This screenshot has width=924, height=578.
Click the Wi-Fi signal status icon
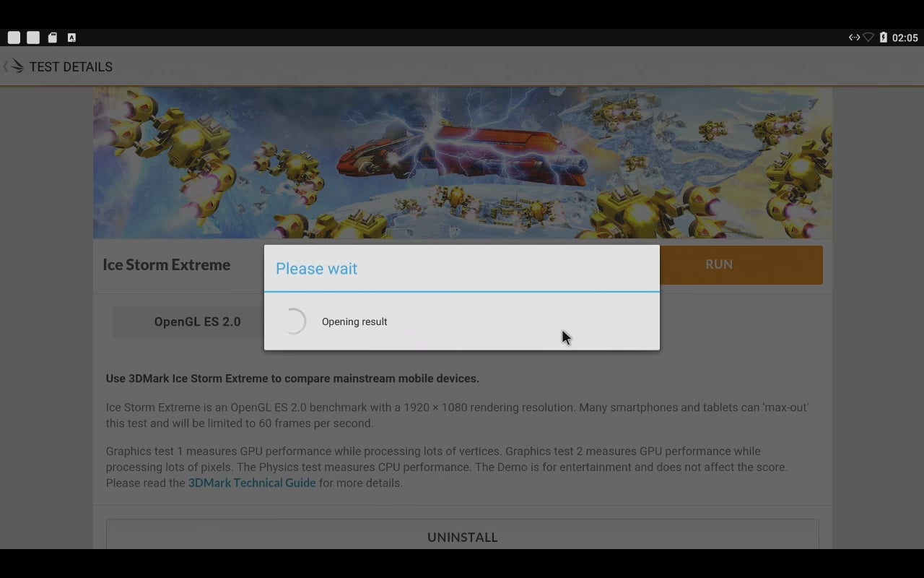click(868, 38)
